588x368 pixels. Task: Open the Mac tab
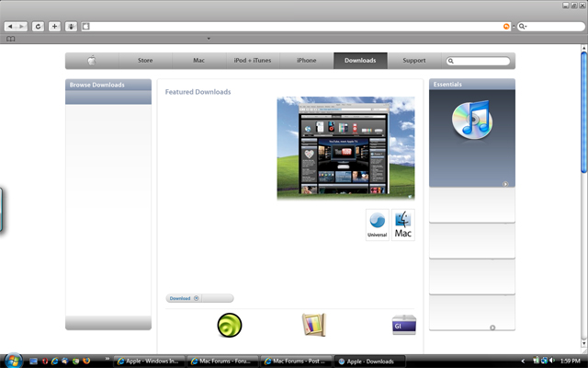click(198, 61)
